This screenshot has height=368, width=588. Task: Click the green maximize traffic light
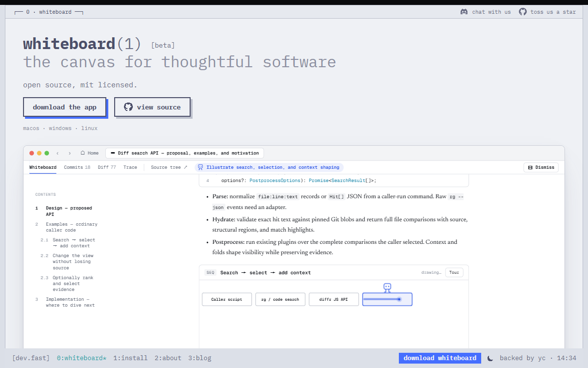click(x=47, y=153)
